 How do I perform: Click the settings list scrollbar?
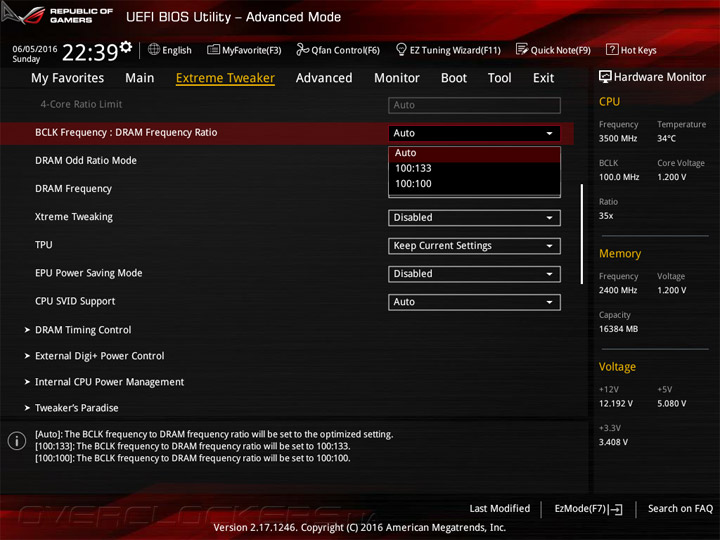click(582, 234)
